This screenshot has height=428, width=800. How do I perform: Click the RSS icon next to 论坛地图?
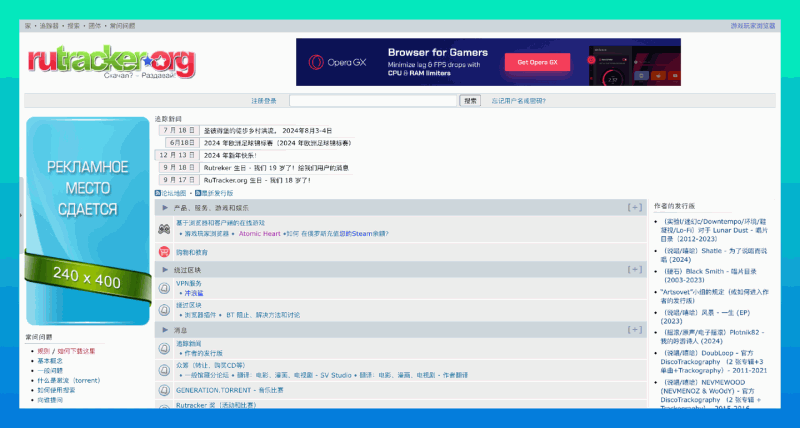[x=158, y=193]
